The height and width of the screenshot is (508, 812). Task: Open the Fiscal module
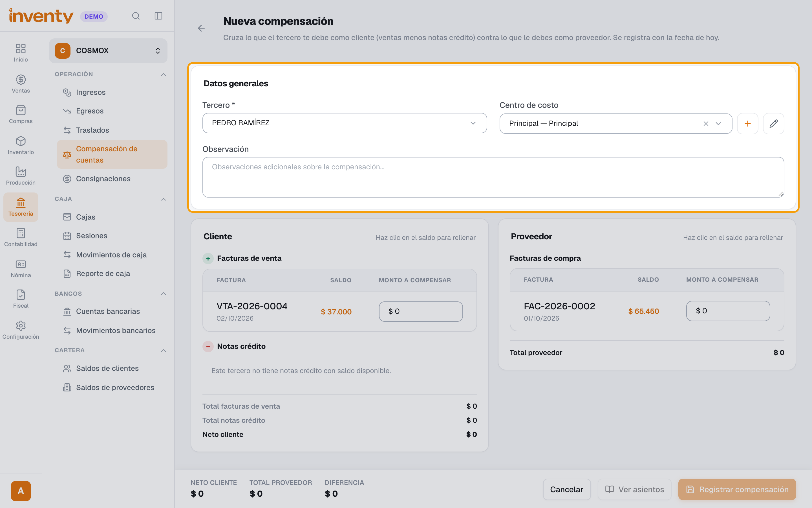tap(21, 299)
